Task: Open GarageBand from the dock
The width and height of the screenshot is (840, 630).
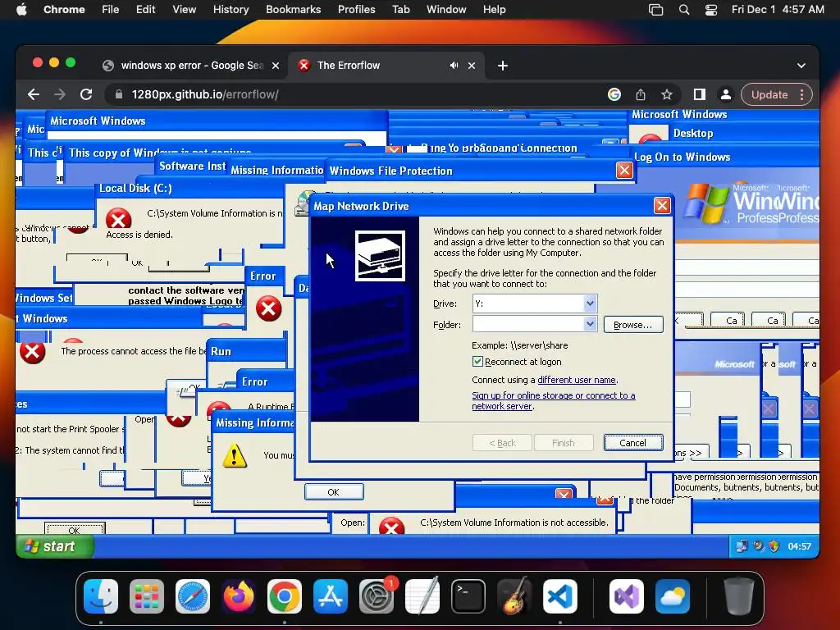Action: [514, 596]
